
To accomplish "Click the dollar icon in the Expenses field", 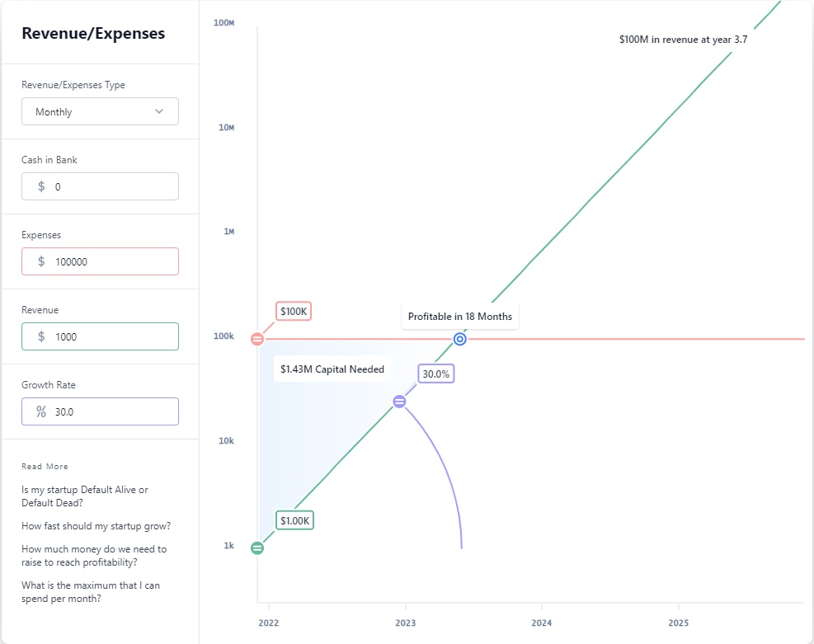I will point(41,262).
